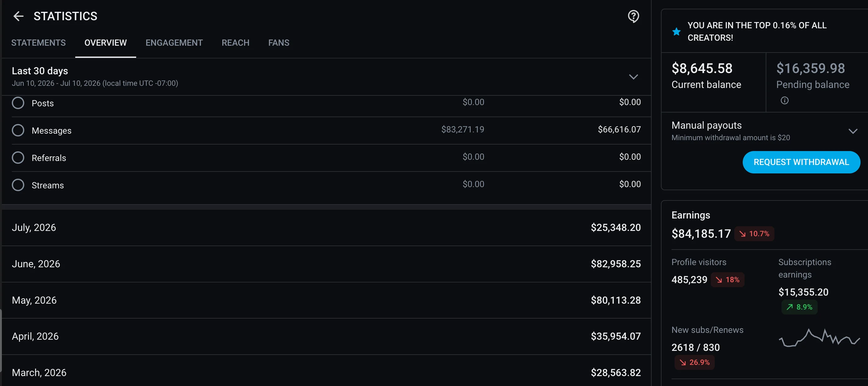Click the $8,645.58 current balance amount
This screenshot has height=386, width=868.
pyautogui.click(x=702, y=68)
